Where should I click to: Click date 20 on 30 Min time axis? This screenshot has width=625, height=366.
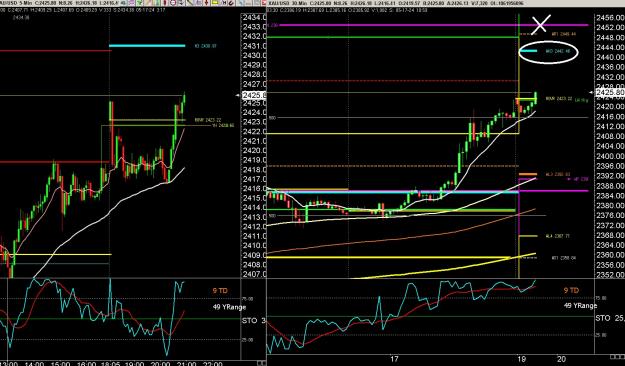(561, 359)
